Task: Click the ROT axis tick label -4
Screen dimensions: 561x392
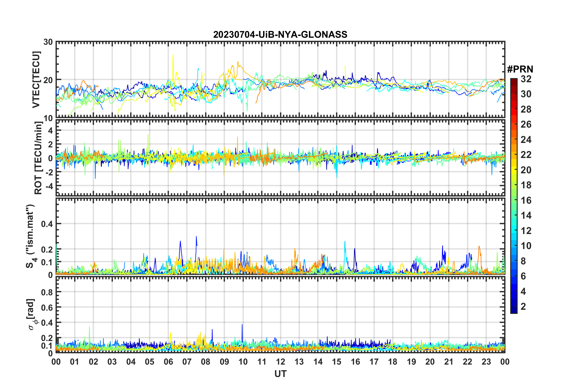Action: (x=49, y=186)
